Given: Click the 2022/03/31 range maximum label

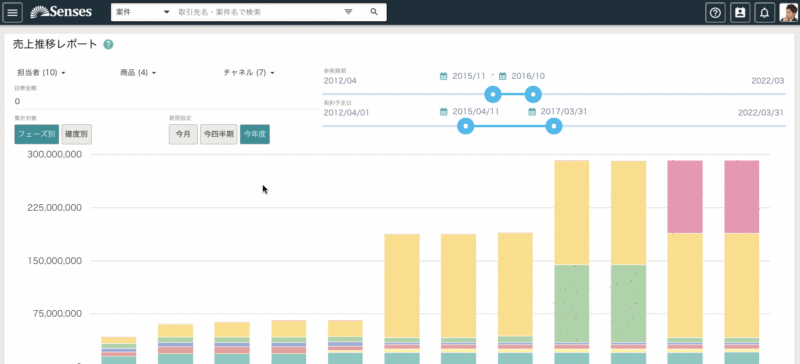Looking at the screenshot, I should click(761, 112).
